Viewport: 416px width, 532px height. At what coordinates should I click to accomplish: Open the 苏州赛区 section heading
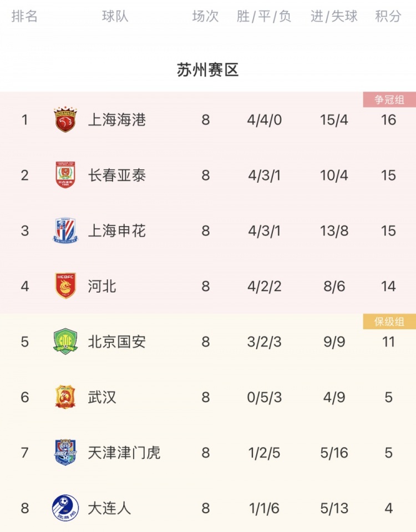click(x=207, y=70)
